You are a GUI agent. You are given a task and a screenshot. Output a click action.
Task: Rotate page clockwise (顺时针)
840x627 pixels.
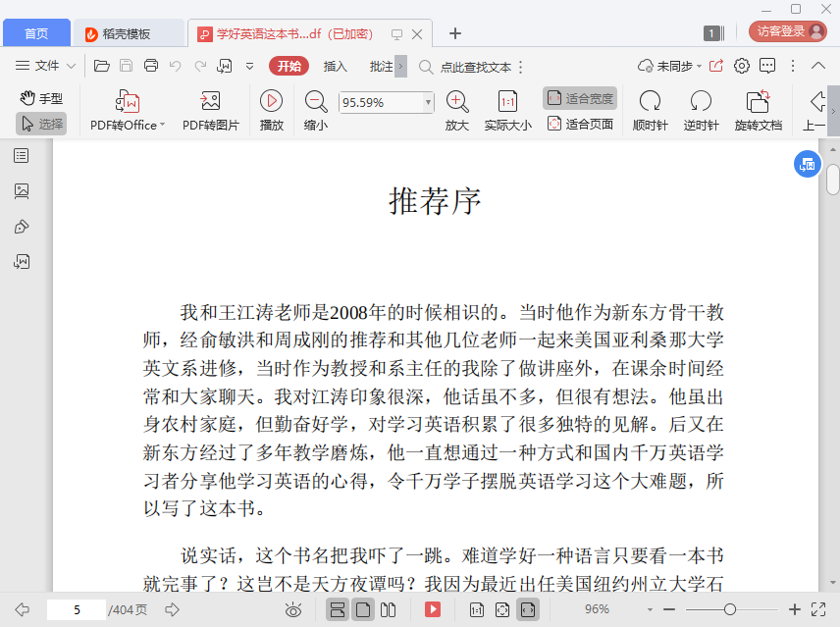pos(650,111)
